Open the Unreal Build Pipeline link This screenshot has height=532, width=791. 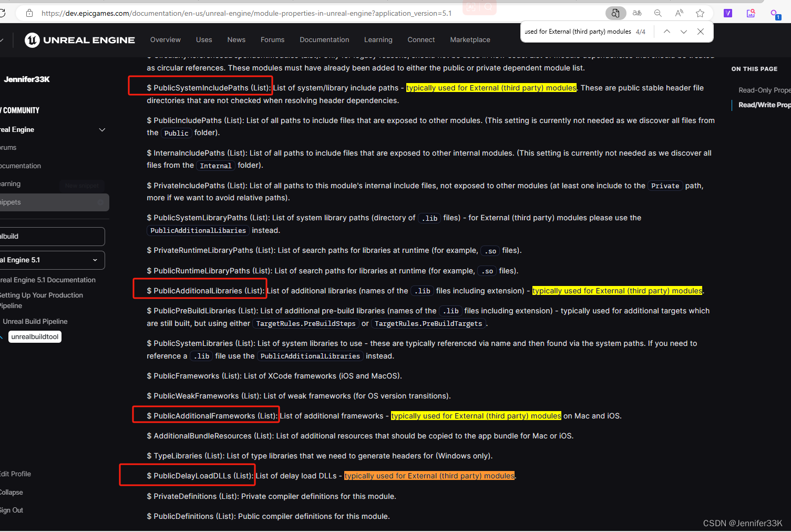(x=35, y=321)
